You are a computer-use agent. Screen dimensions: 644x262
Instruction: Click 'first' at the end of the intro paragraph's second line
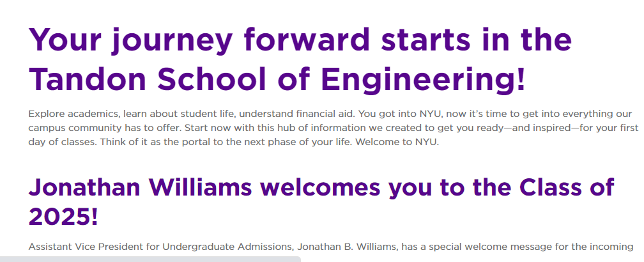coord(629,128)
